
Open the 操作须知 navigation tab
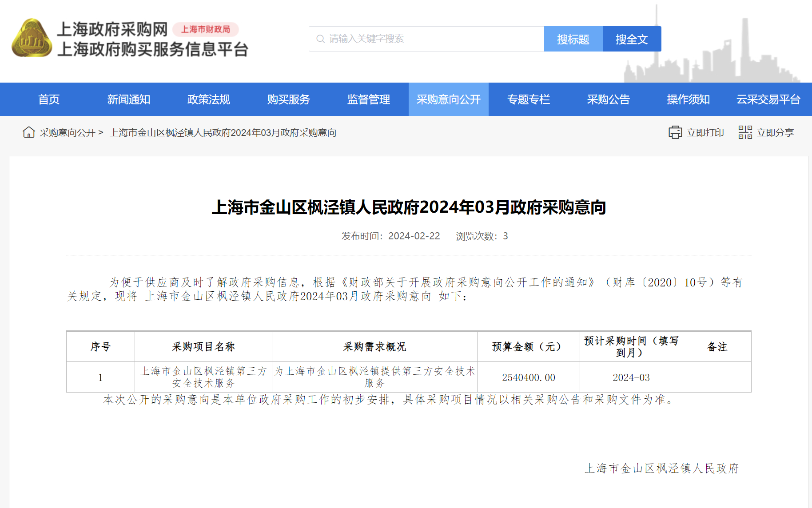[689, 99]
